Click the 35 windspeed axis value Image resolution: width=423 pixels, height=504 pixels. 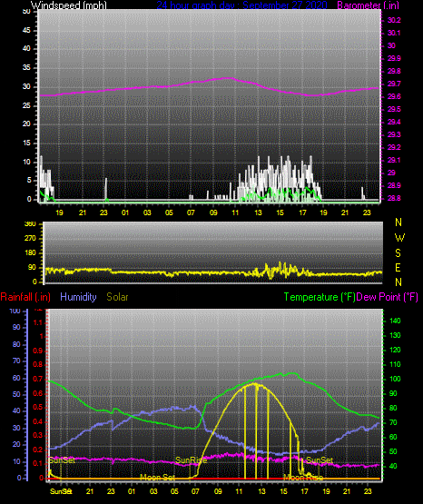tap(26, 67)
